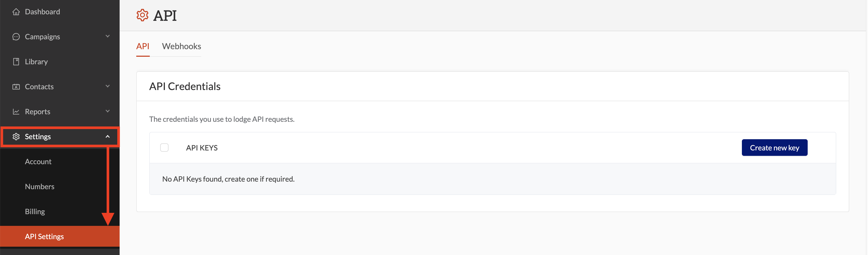Select the API tab
Viewport: 868px width, 255px height.
(142, 46)
